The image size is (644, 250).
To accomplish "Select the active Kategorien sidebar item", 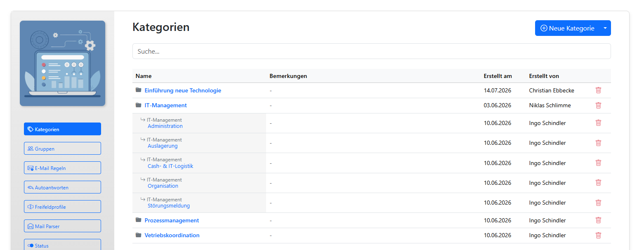I will [x=62, y=129].
